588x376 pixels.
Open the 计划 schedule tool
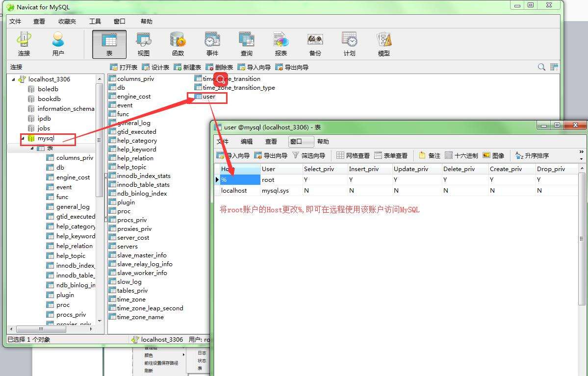350,44
